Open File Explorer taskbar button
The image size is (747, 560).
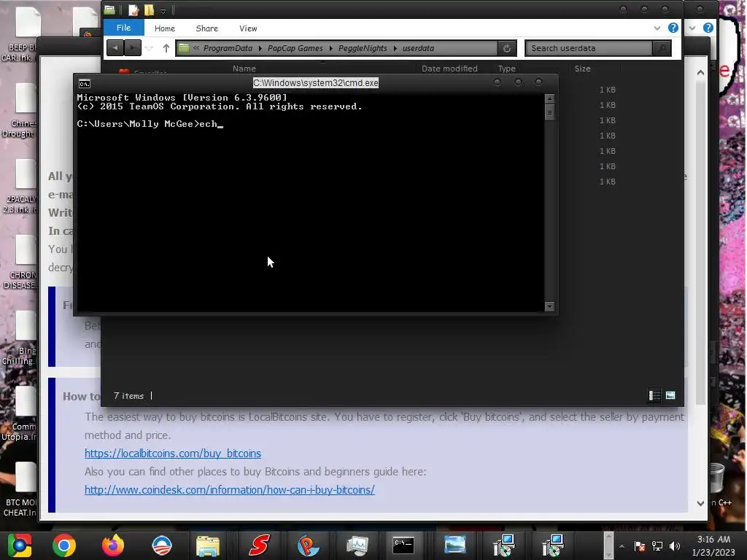208,545
